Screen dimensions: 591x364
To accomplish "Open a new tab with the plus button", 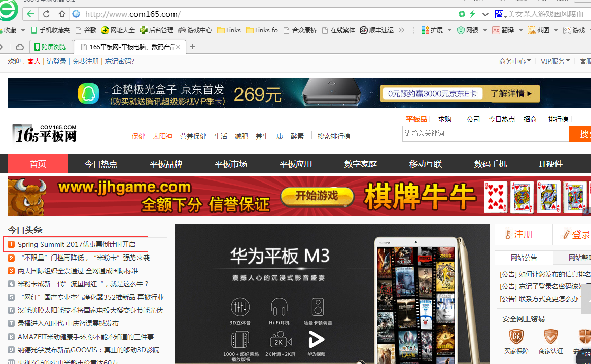I will point(193,47).
